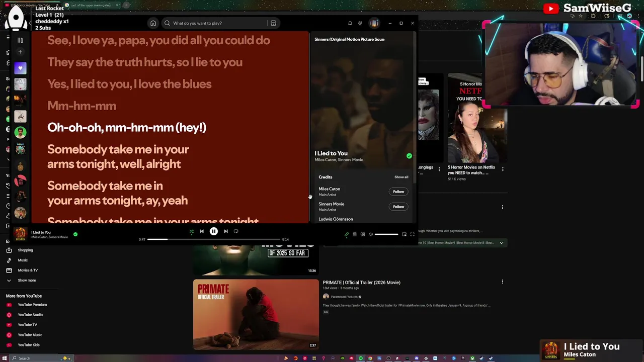The width and height of the screenshot is (644, 362).
Task: Click the plus Create button in Spotify sidebar
Action: pyautogui.click(x=20, y=52)
